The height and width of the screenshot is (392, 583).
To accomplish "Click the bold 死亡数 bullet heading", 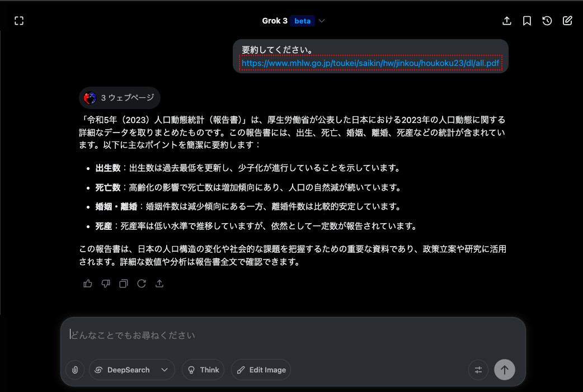I will [108, 187].
